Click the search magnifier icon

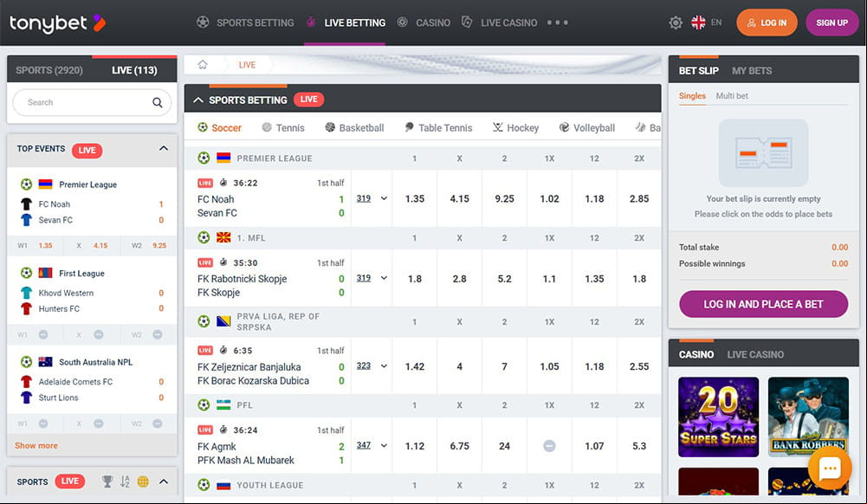[x=157, y=102]
